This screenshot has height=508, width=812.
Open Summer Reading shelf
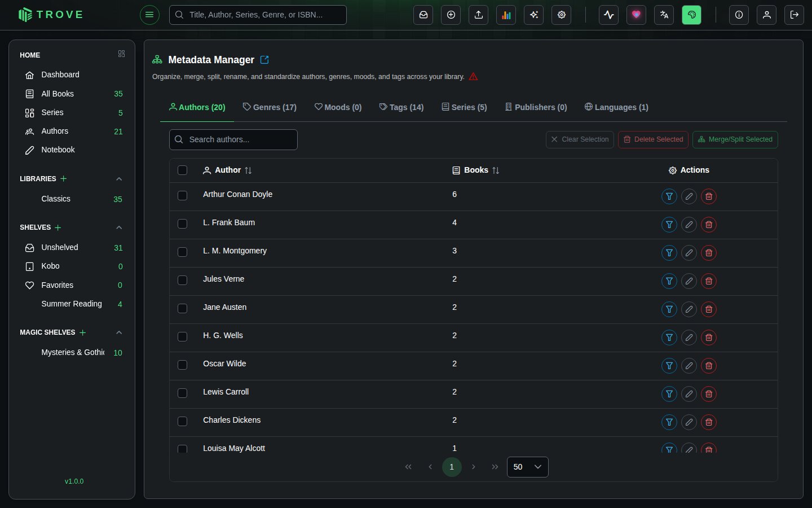pos(72,304)
